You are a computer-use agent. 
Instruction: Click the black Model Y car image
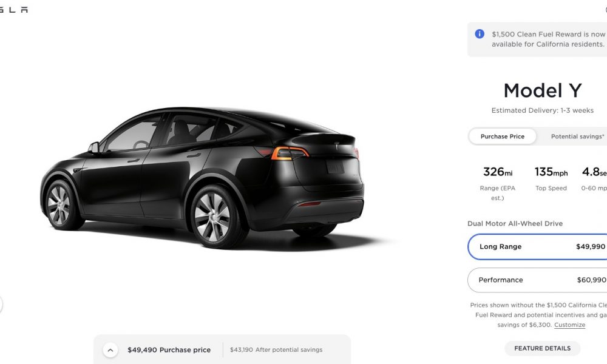(x=202, y=178)
